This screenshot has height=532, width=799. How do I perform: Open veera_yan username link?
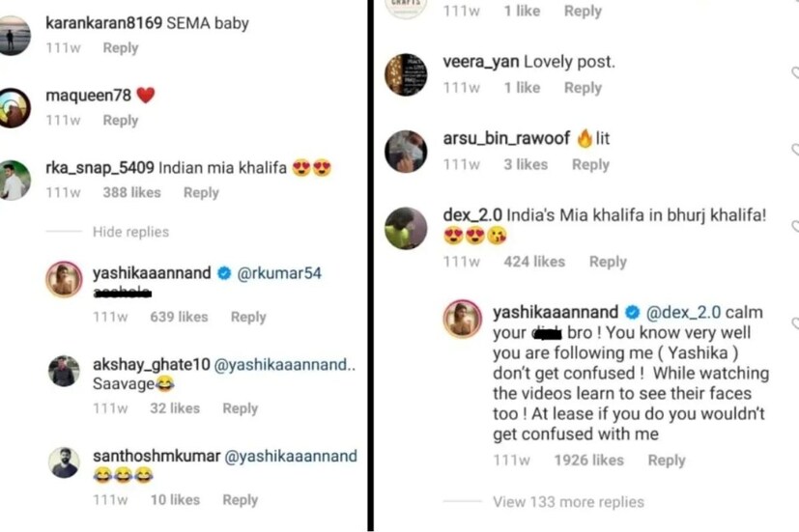(x=480, y=62)
